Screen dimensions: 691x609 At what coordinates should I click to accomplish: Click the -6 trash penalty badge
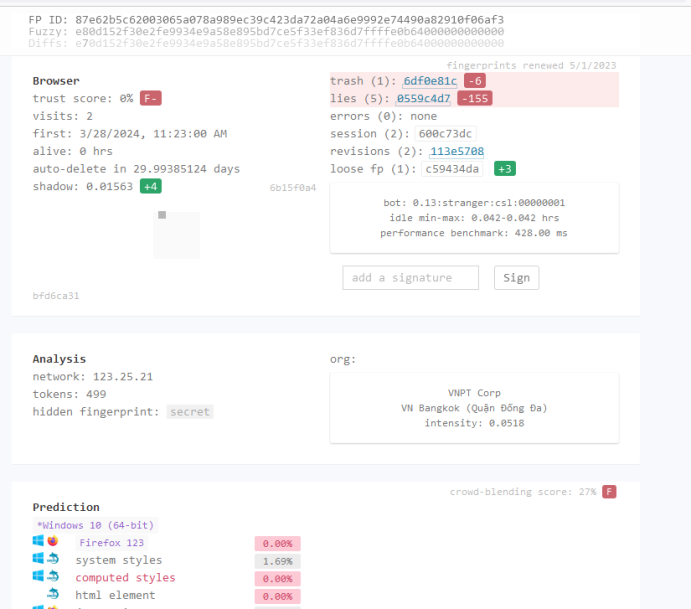pyautogui.click(x=475, y=81)
